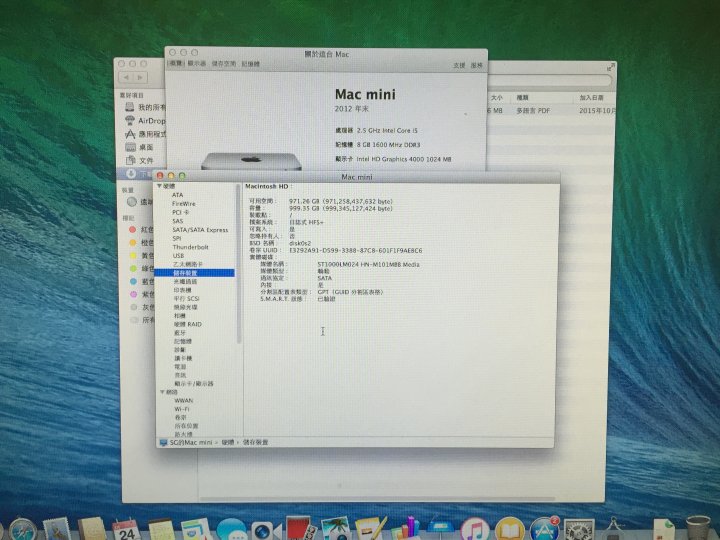Image resolution: width=720 pixels, height=540 pixels.
Task: Select AirDrop in Finder sidebar
Action: [x=145, y=121]
